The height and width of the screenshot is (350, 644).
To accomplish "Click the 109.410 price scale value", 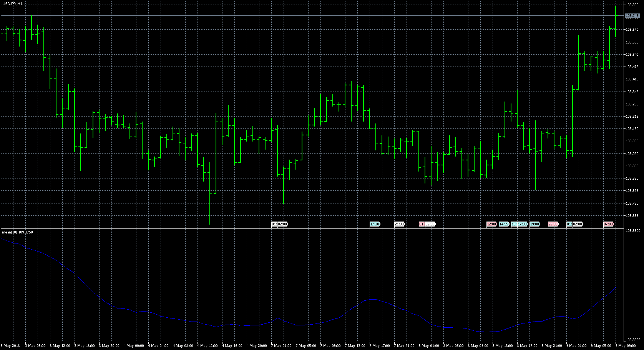I will pyautogui.click(x=632, y=79).
